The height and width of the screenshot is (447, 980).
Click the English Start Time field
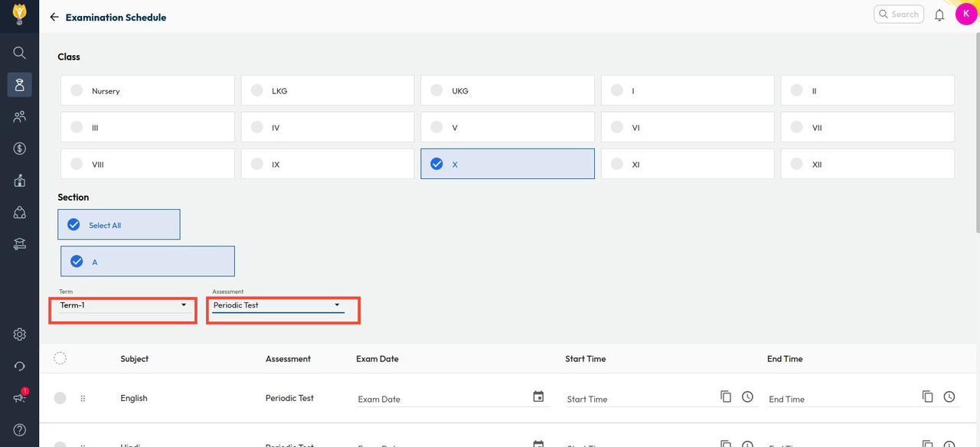coord(639,399)
